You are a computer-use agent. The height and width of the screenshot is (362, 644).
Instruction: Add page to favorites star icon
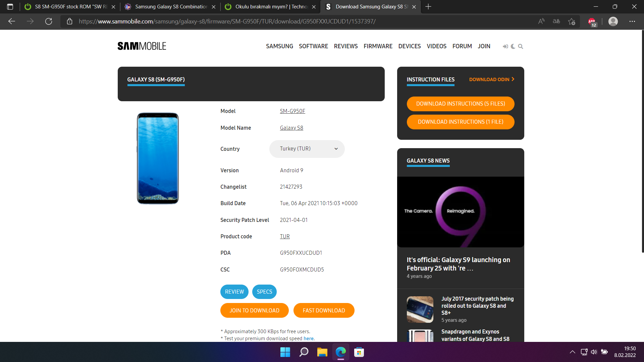tap(572, 21)
